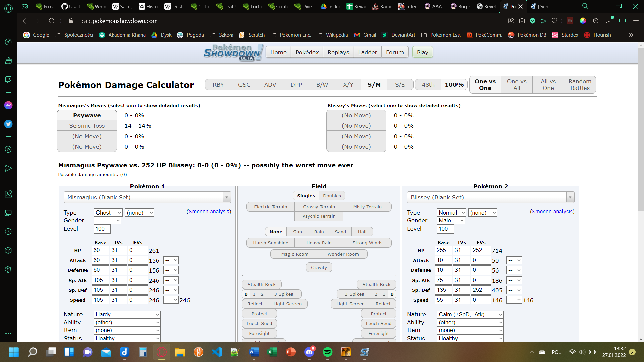This screenshot has height=362, width=644.
Task: Expand the Mismagius set selector
Action: (227, 197)
